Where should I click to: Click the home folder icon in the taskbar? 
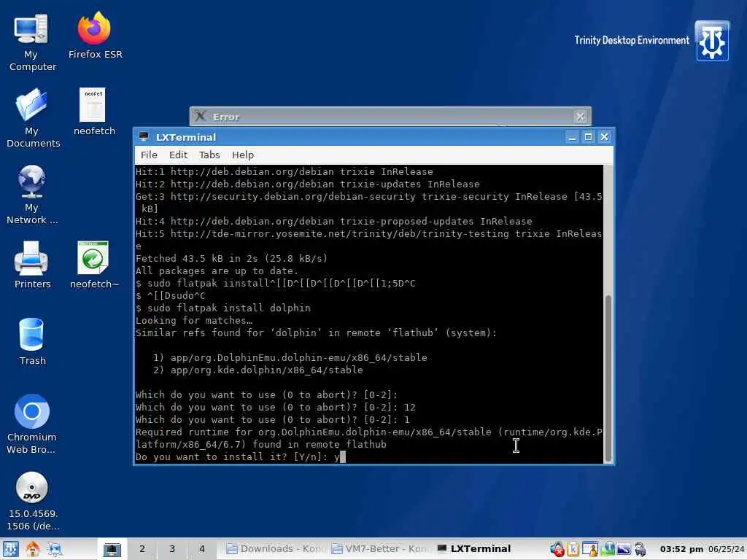coord(33,549)
